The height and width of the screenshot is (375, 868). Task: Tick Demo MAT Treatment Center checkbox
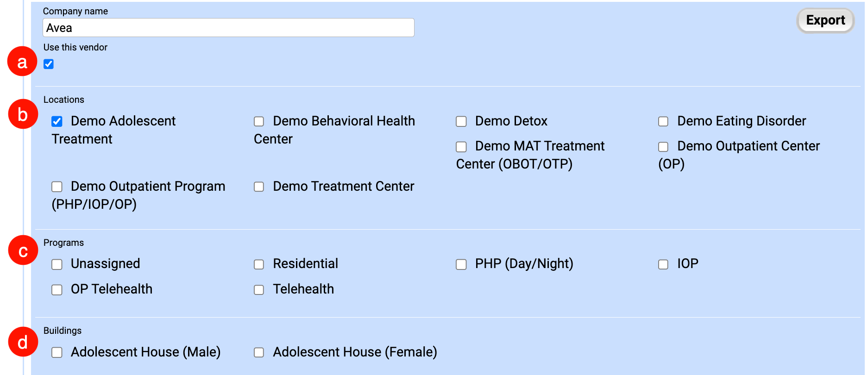(x=461, y=147)
